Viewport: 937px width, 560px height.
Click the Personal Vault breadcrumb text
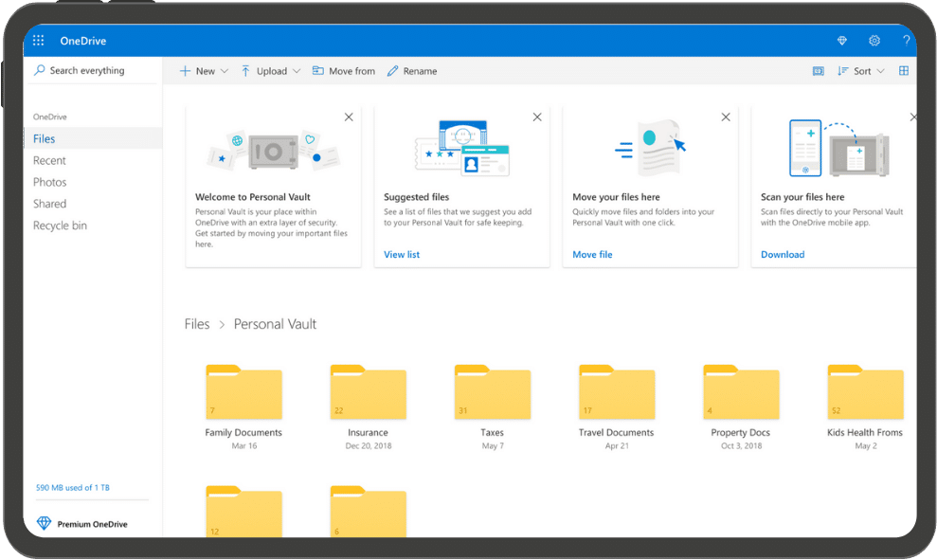coord(275,324)
